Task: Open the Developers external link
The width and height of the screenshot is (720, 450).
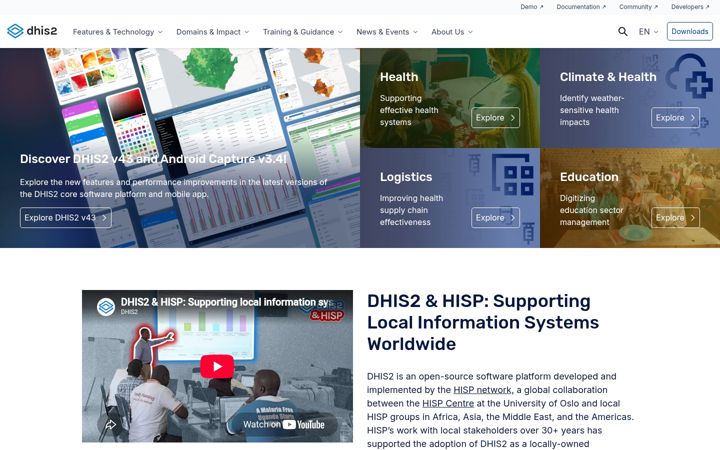Action: [x=690, y=7]
